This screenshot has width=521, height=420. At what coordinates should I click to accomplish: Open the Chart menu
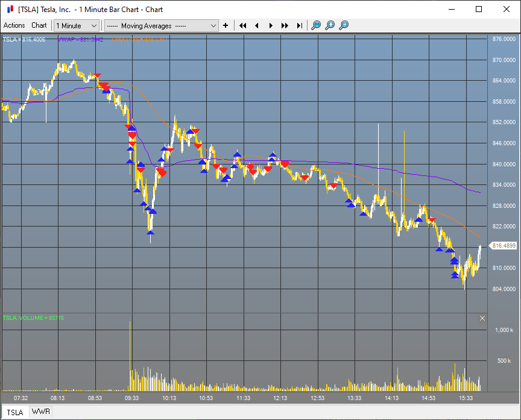(x=39, y=25)
